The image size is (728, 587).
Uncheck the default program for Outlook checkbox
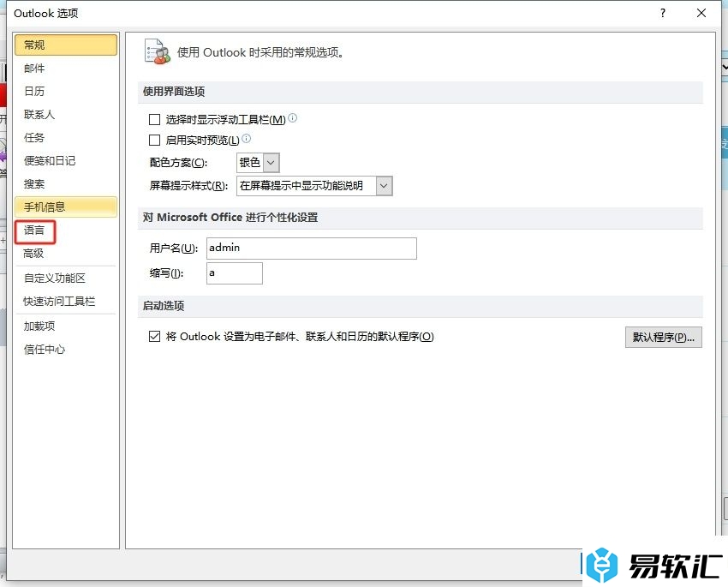click(x=154, y=336)
